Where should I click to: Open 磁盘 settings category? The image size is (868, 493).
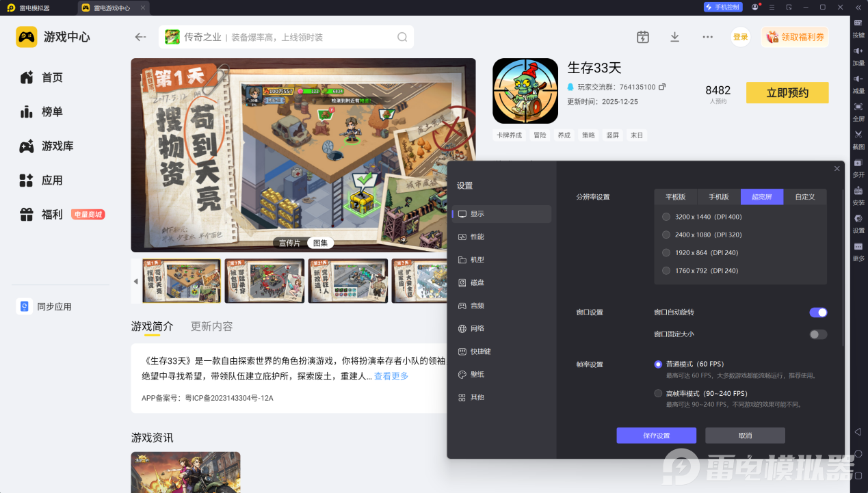pyautogui.click(x=501, y=282)
